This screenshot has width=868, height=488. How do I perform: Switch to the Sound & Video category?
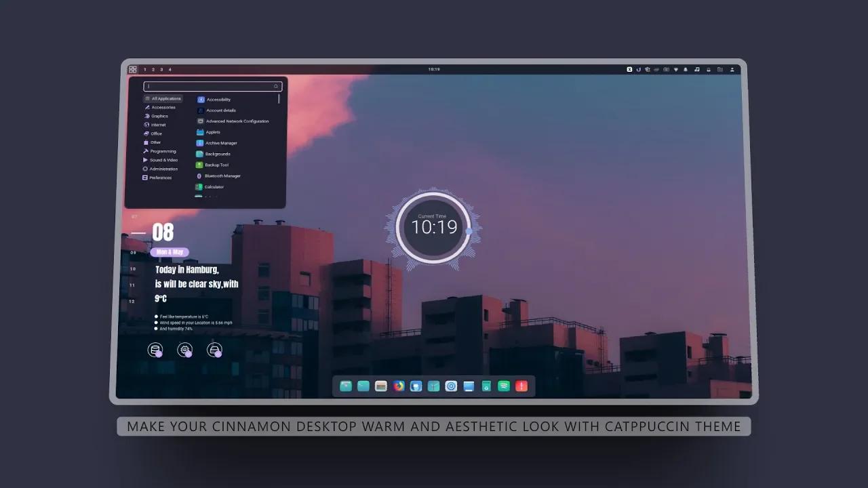click(x=163, y=160)
